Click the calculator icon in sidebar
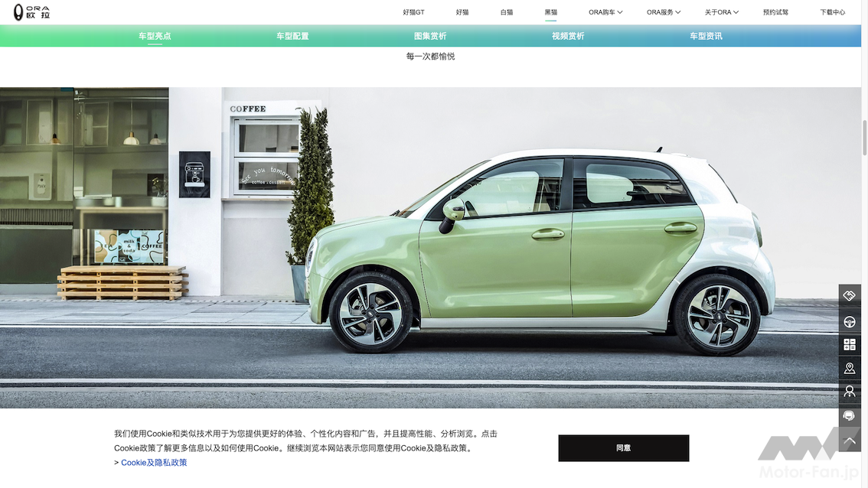Viewport: 868px width, 488px height. click(849, 344)
